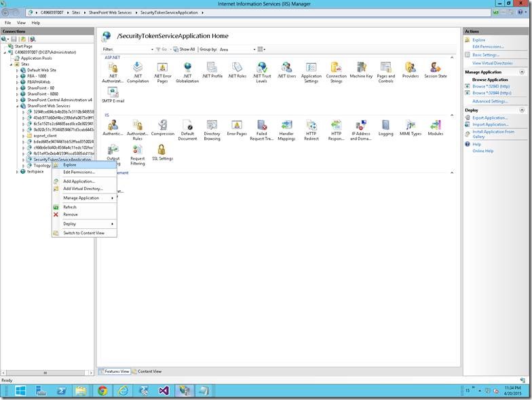Screen dimensions: 532x400
Task: Open the Session State feature
Action: click(436, 71)
